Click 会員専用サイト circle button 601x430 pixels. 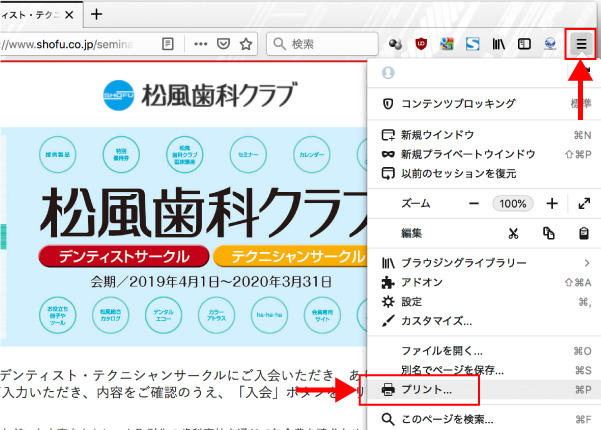coord(322,315)
